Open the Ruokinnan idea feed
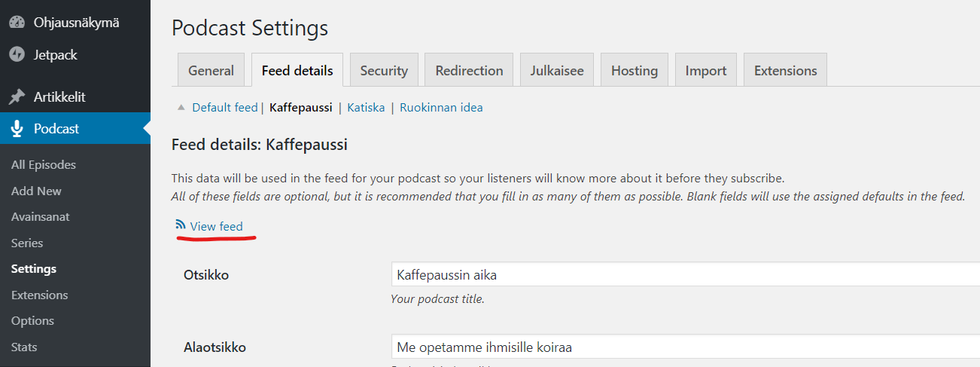The height and width of the screenshot is (367, 980). coord(441,108)
